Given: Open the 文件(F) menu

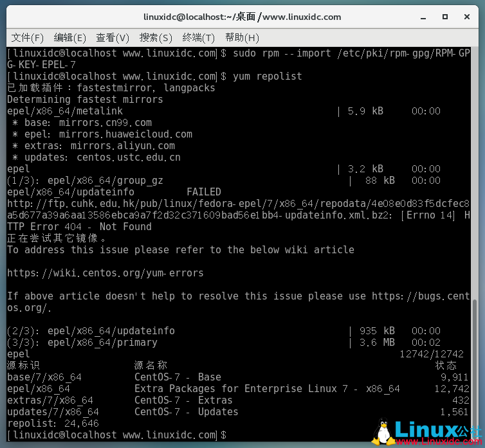Looking at the screenshot, I should click(x=28, y=38).
